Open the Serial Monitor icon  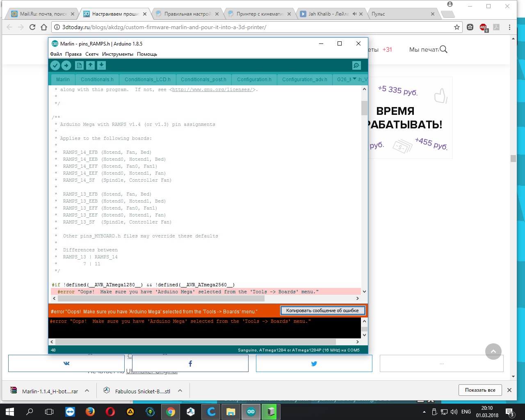[356, 65]
